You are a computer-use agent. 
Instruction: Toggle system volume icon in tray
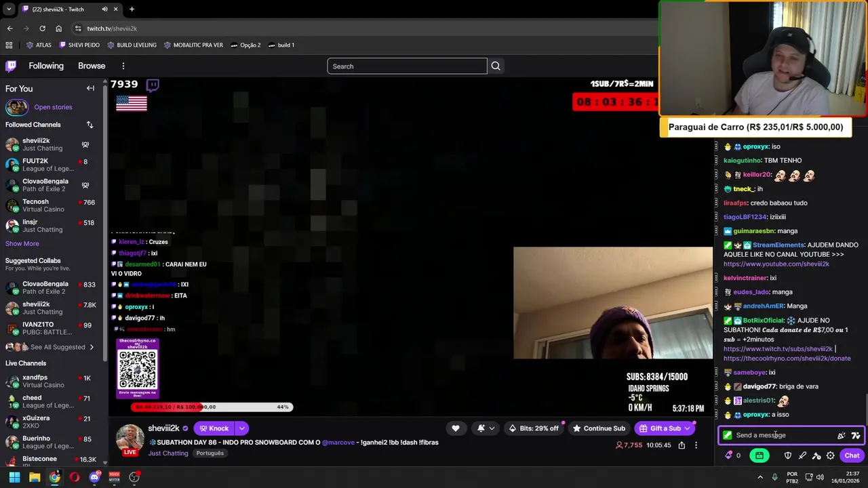click(820, 477)
